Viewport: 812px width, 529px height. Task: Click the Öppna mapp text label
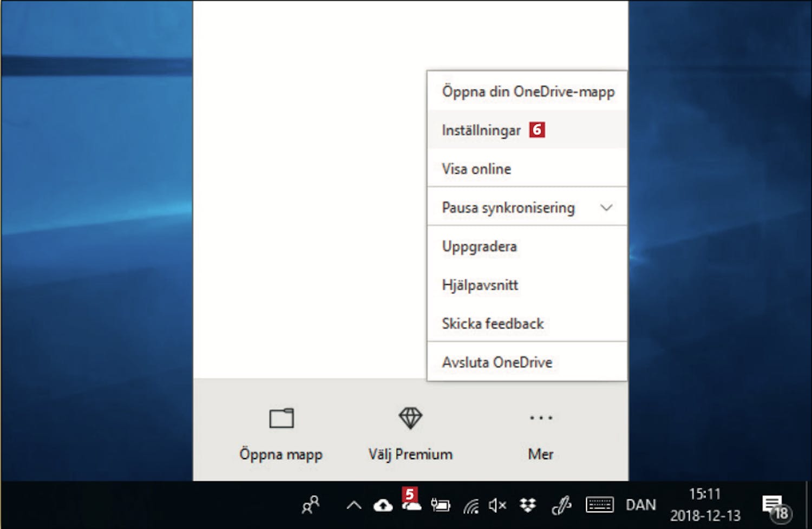click(x=281, y=454)
